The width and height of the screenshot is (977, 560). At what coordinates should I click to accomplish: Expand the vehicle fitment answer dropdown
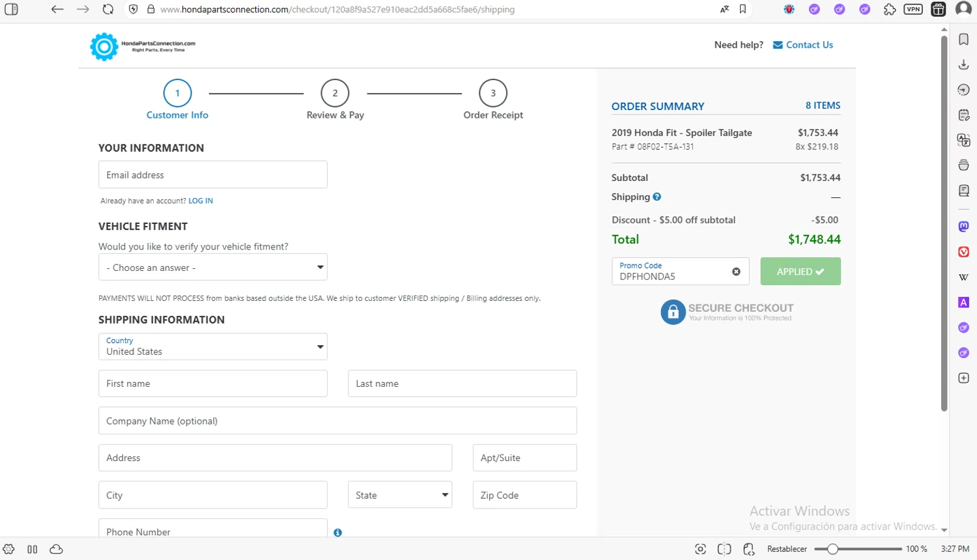pyautogui.click(x=213, y=267)
